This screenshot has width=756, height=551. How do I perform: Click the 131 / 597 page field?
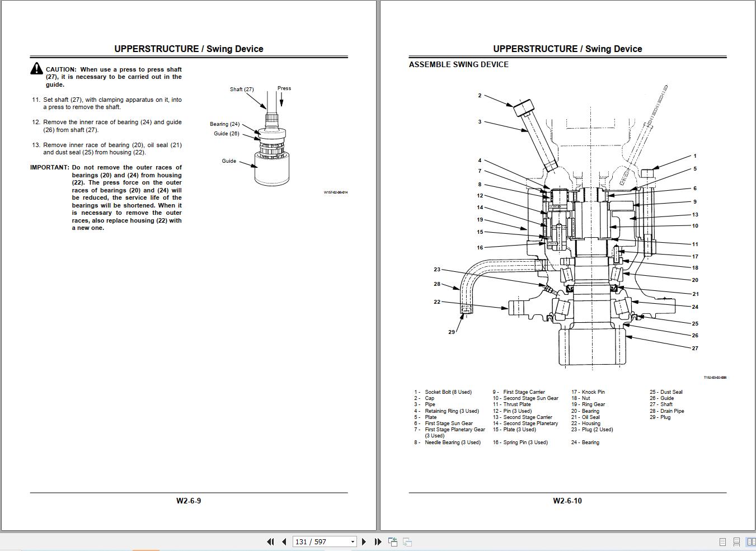[x=319, y=541]
